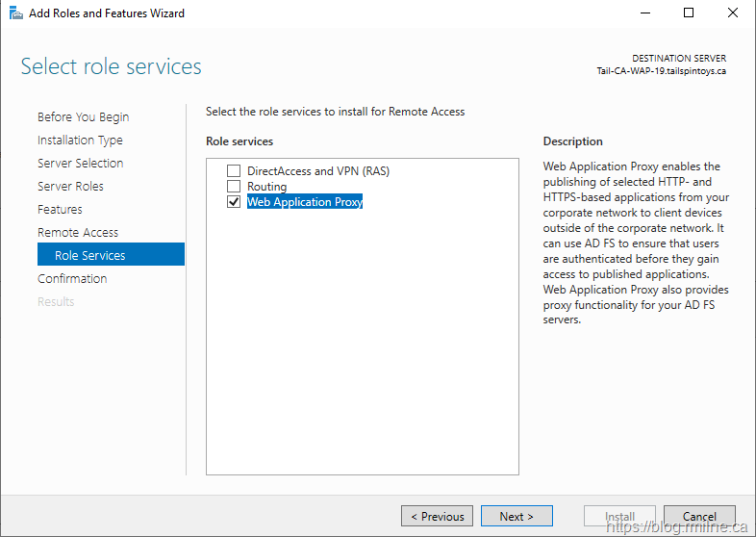Navigate to Server Selection step
Viewport: 756px width, 537px height.
pyautogui.click(x=80, y=164)
